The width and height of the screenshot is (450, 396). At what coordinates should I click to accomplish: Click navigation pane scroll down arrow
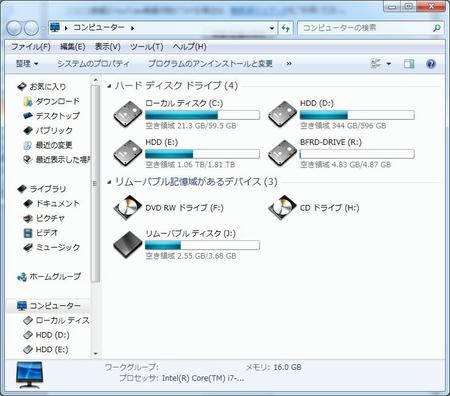tap(96, 354)
